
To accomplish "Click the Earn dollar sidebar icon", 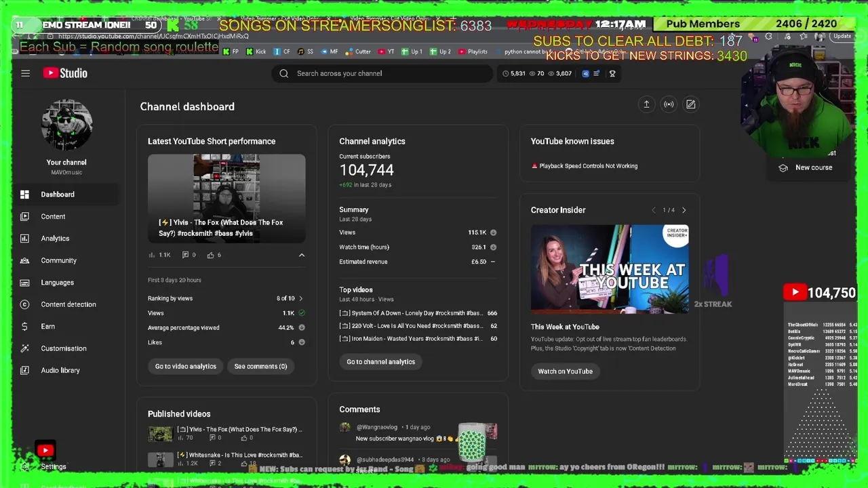I will (24, 326).
